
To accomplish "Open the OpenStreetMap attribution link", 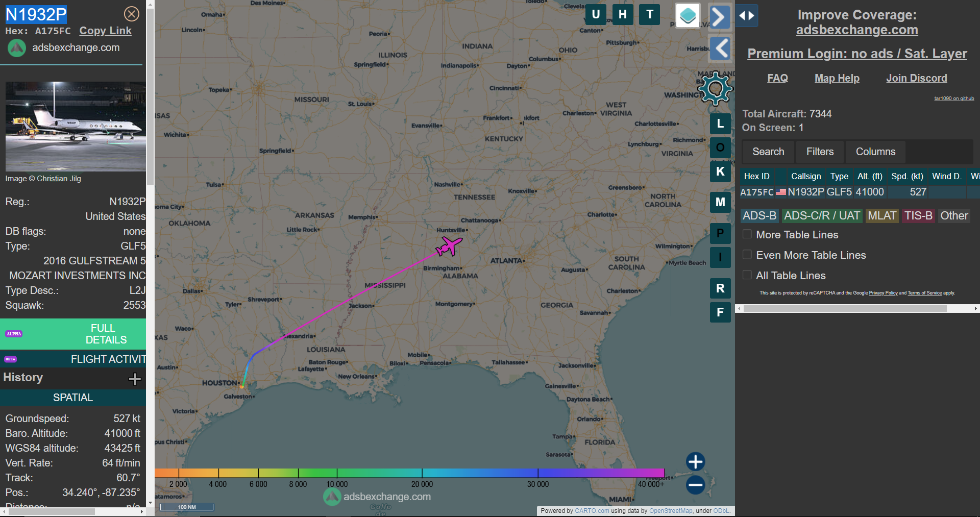I will 671,510.
